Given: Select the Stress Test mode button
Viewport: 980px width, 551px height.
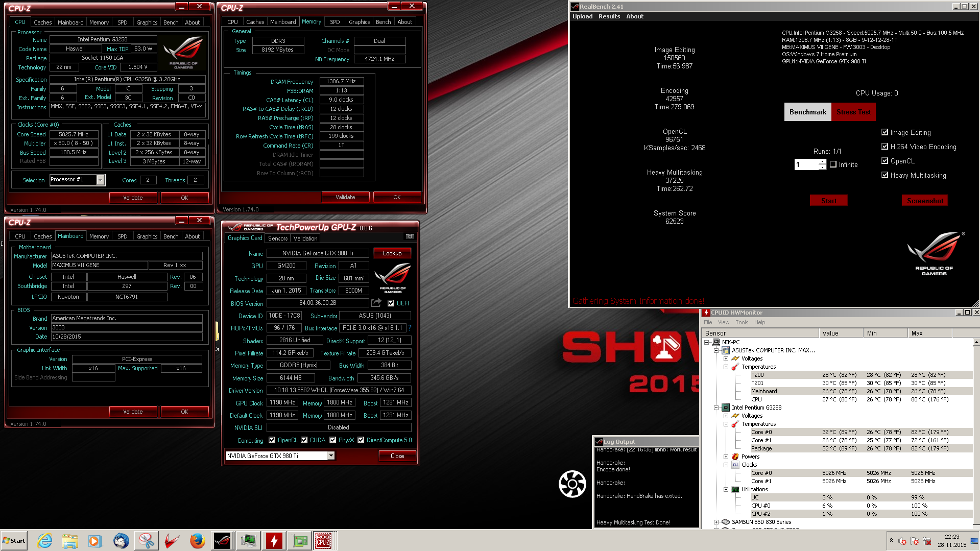Looking at the screenshot, I should (x=853, y=112).
